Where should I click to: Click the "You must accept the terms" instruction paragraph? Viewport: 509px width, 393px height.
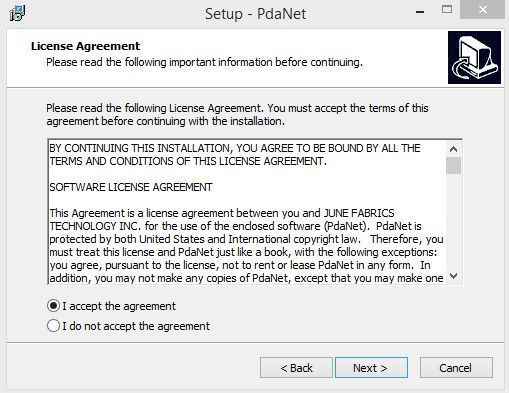tap(237, 115)
